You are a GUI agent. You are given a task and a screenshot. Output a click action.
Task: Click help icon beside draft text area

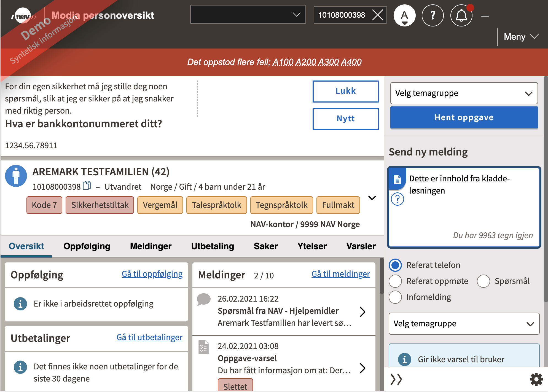pyautogui.click(x=397, y=199)
